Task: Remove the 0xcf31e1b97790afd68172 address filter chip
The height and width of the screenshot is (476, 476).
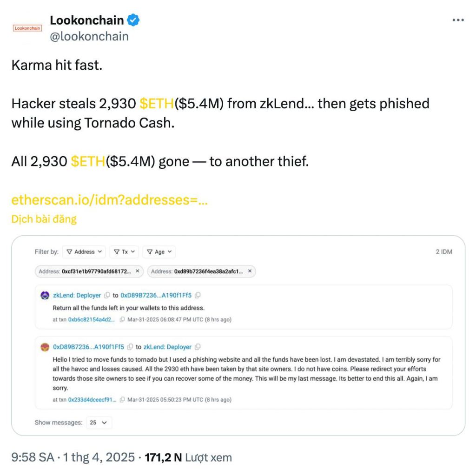Action: pyautogui.click(x=137, y=271)
